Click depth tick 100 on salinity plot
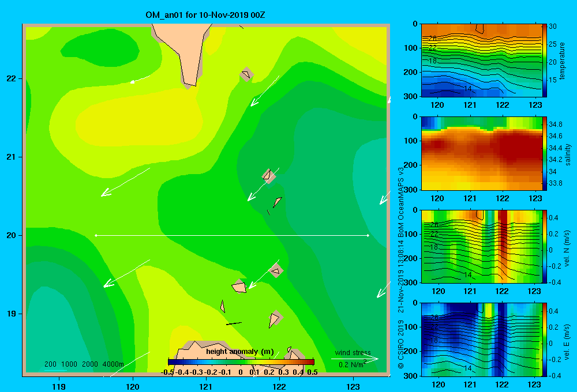 coord(411,141)
